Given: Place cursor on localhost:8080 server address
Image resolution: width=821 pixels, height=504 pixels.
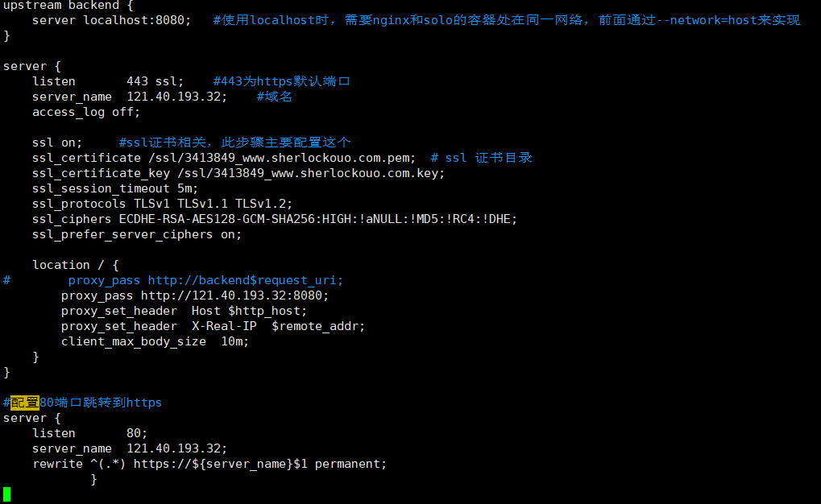Looking at the screenshot, I should (138, 20).
